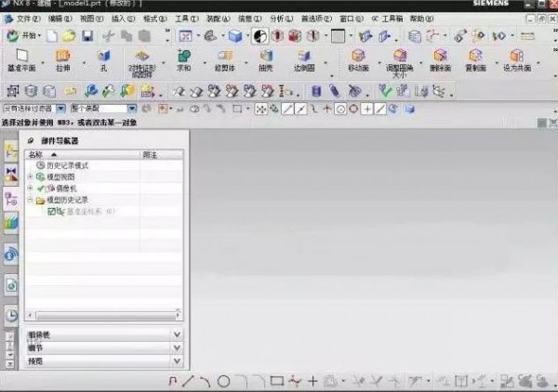558x392 pixels.
Task: Open the Format (格式) menu
Action: click(154, 19)
